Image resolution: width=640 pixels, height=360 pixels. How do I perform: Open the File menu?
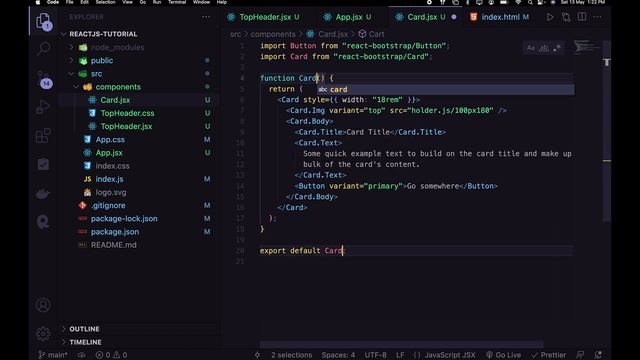tap(69, 2)
